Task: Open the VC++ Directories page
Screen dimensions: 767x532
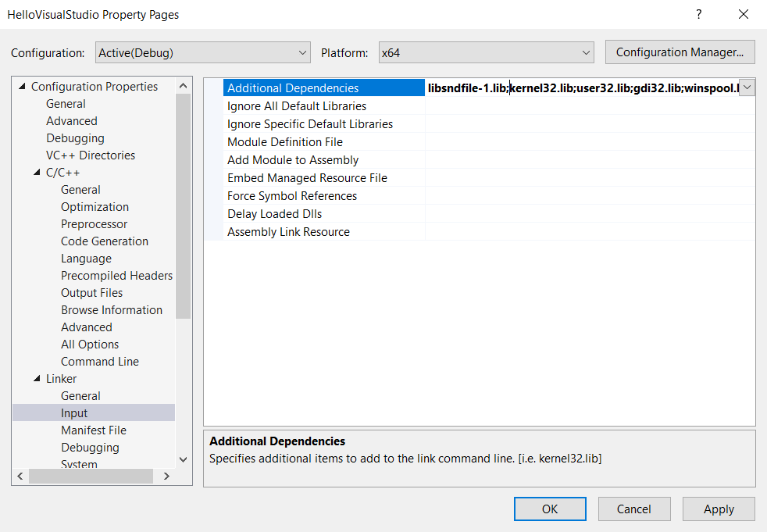Action: [91, 155]
